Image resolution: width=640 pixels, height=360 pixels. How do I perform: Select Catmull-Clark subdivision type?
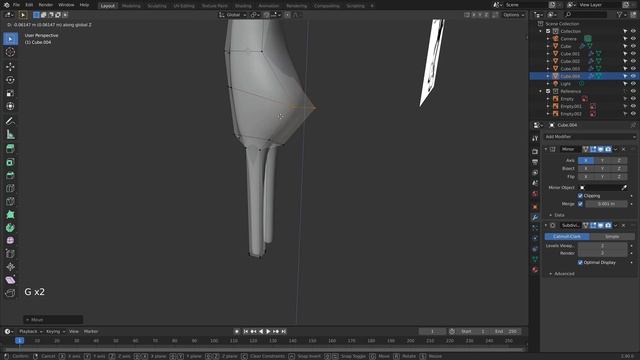tap(567, 237)
